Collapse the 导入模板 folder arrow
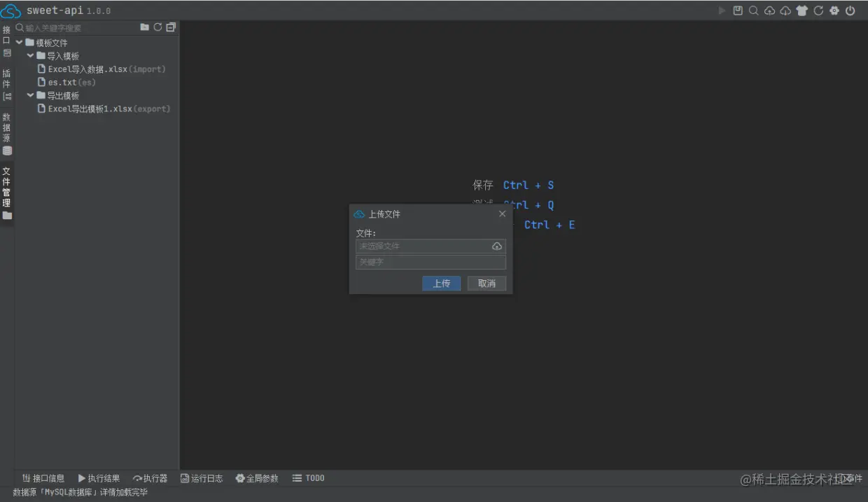This screenshot has width=868, height=502. pos(31,56)
